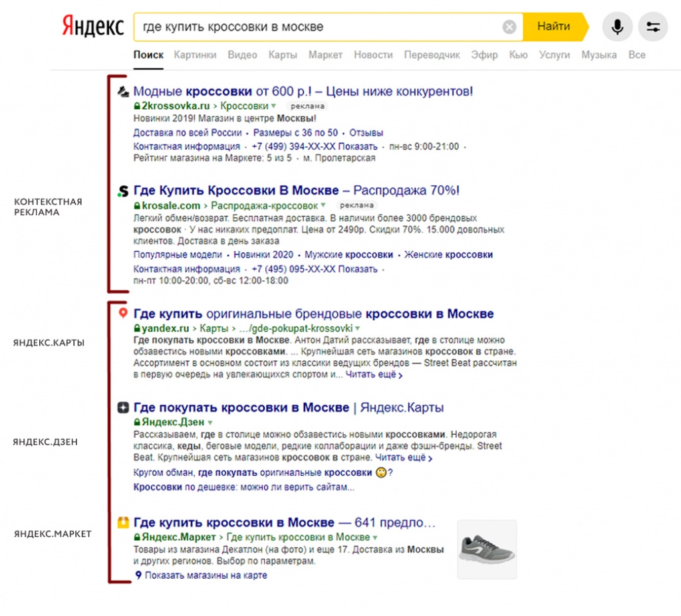681x616 pixels.
Task: Click the krosale S favicon
Action: [x=123, y=191]
